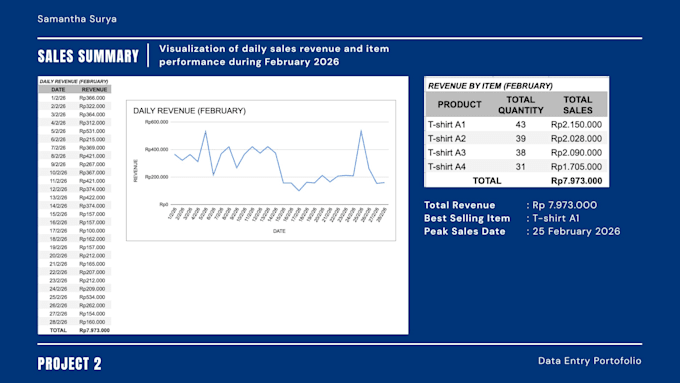Click the date cell '2/2/26'
This screenshot has height=383, width=680.
click(x=58, y=106)
